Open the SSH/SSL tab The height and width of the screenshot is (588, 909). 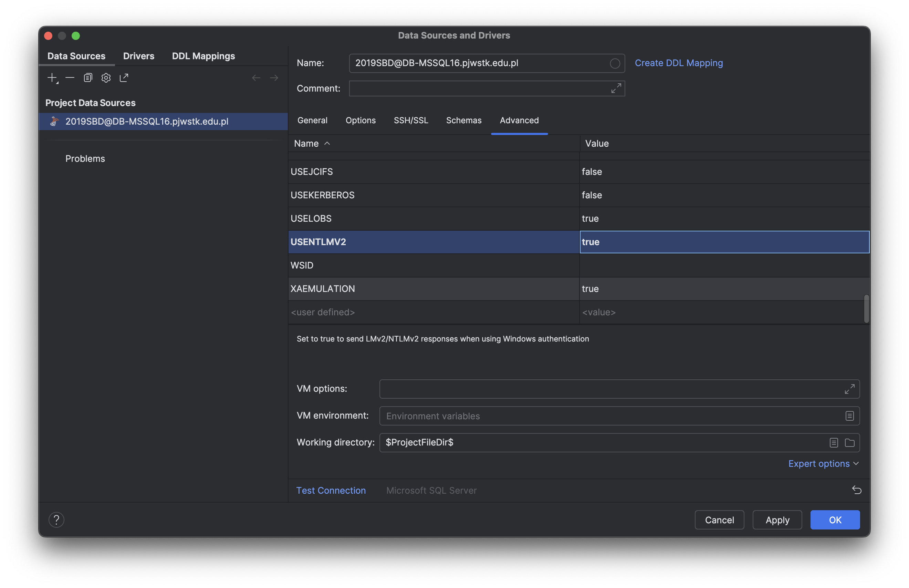click(411, 120)
